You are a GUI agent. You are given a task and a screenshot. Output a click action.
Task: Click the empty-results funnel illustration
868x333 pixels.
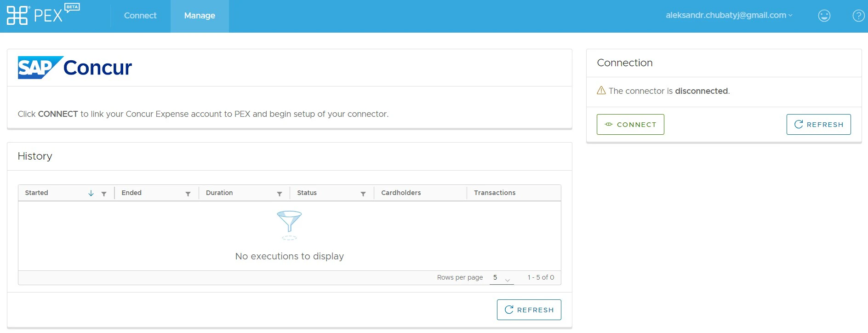(289, 225)
